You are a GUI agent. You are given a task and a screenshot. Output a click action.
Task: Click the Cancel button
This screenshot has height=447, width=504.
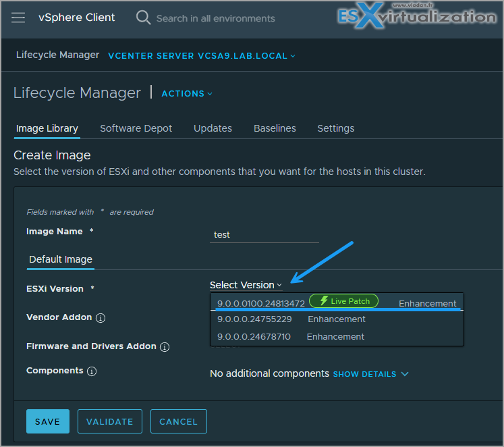point(179,421)
